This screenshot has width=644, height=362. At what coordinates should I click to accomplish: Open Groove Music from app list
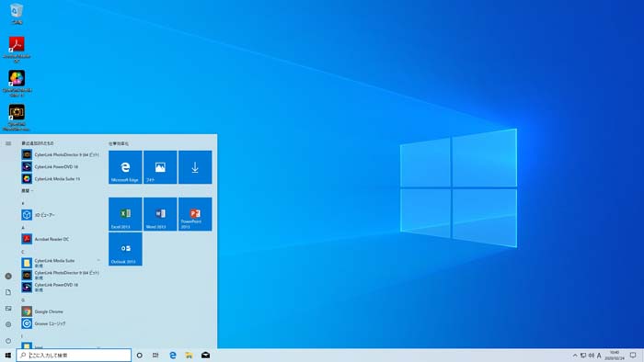61,323
